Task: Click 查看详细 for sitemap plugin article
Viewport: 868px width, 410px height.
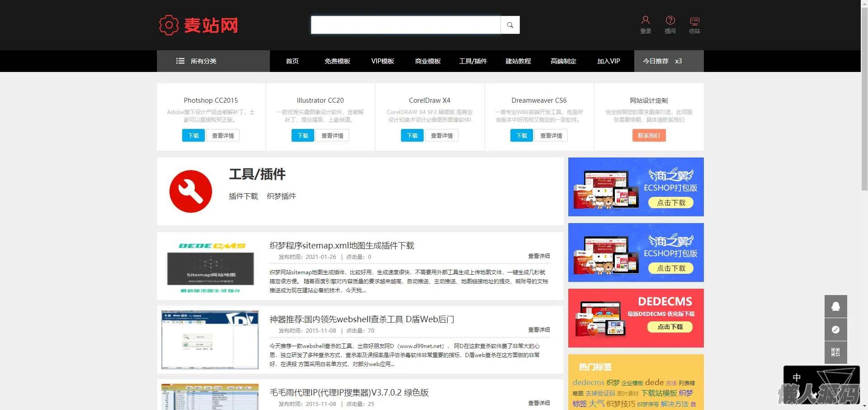Action: (539, 256)
